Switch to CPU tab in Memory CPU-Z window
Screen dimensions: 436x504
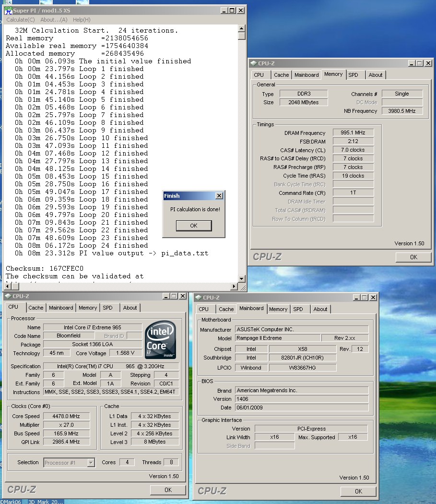(x=259, y=75)
